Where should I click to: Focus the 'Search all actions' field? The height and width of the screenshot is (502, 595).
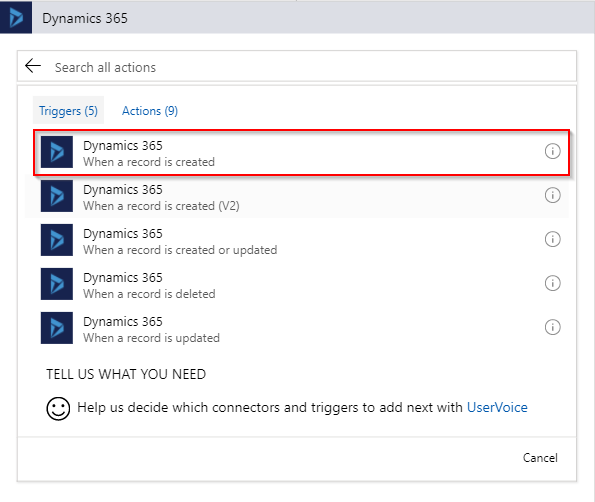[297, 66]
